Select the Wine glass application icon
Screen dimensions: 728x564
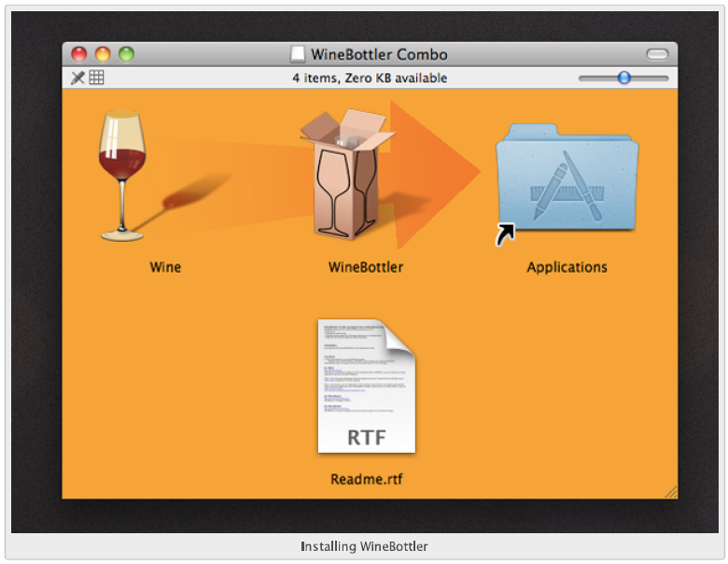click(x=122, y=176)
